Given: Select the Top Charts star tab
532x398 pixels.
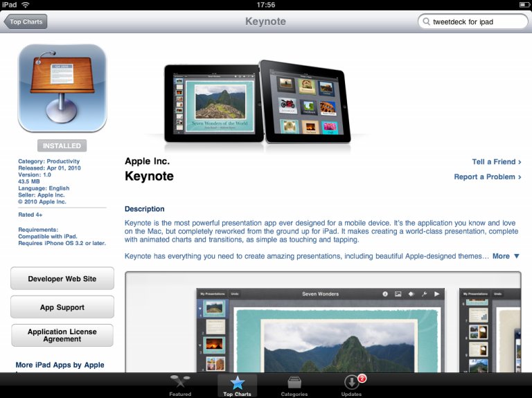Looking at the screenshot, I should [x=237, y=386].
